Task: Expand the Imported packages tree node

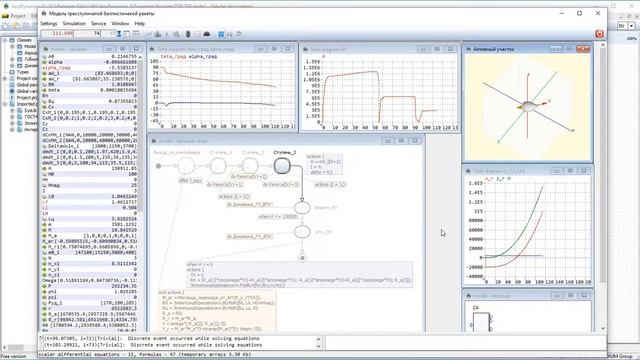Action: coord(5,104)
